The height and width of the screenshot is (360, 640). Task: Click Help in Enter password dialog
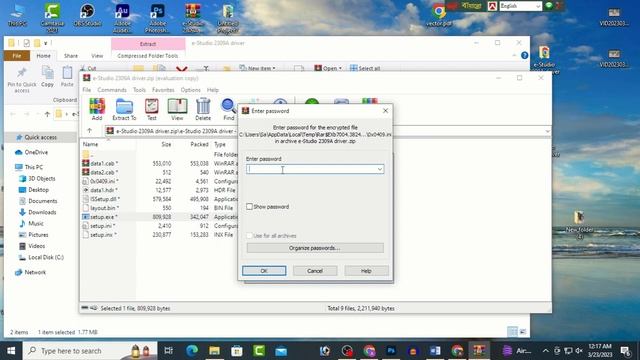(366, 271)
